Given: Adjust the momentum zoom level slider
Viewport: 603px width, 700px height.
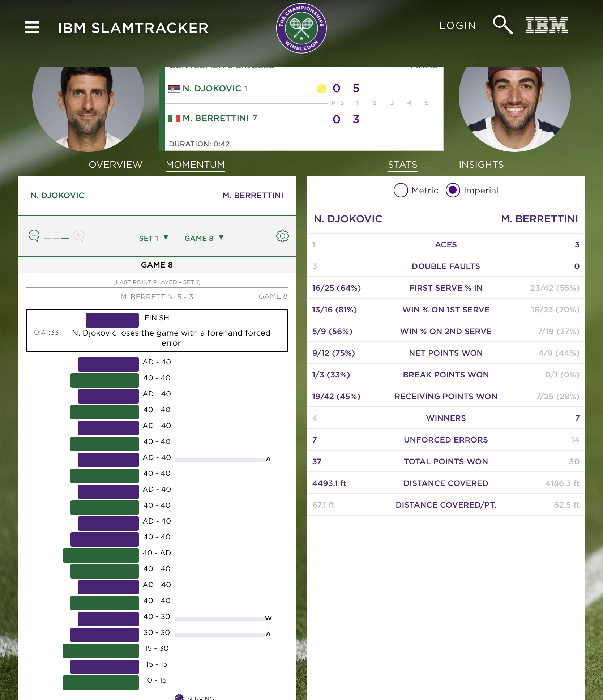Looking at the screenshot, I should click(56, 238).
